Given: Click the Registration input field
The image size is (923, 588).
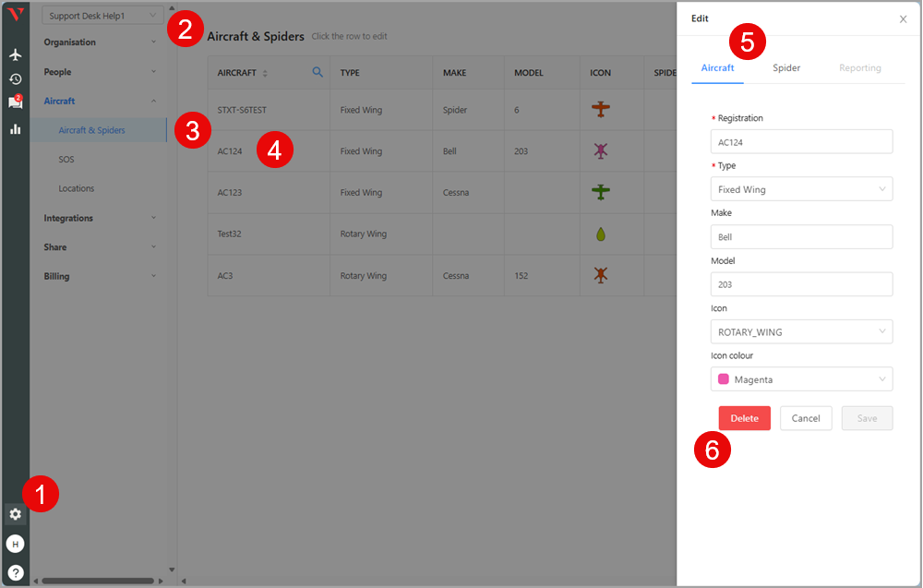Looking at the screenshot, I should pyautogui.click(x=801, y=141).
